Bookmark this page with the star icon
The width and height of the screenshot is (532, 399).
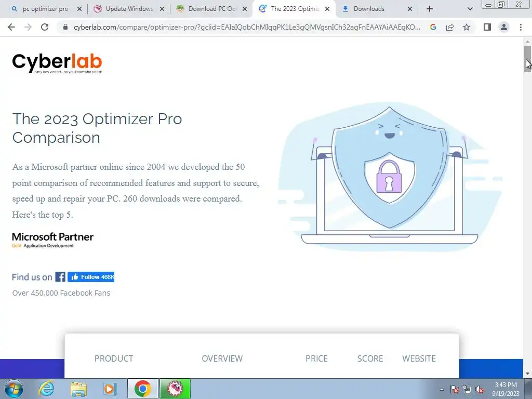[467, 27]
